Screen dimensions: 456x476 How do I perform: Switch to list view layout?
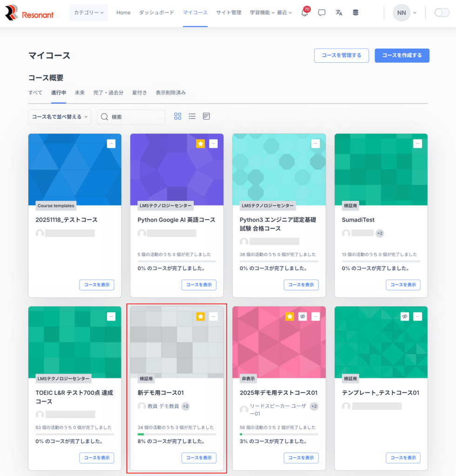pos(192,117)
